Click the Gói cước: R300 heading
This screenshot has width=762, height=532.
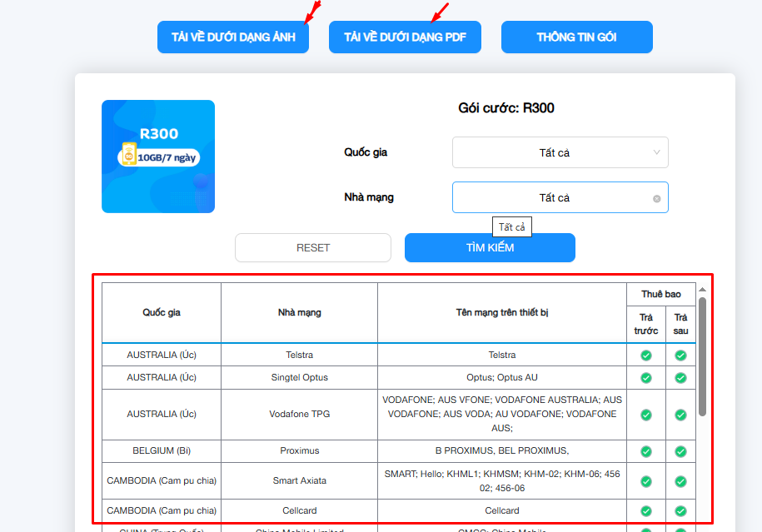[x=506, y=108]
